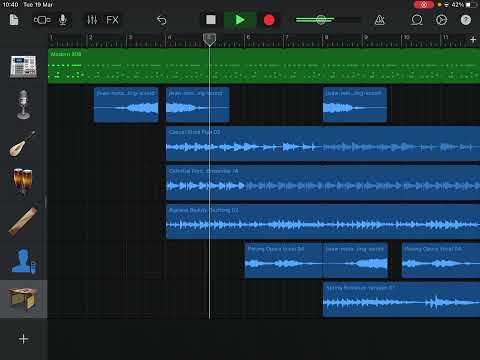This screenshot has height=360, width=480.
Task: Select the drum machine track header
Action: [x=23, y=66]
